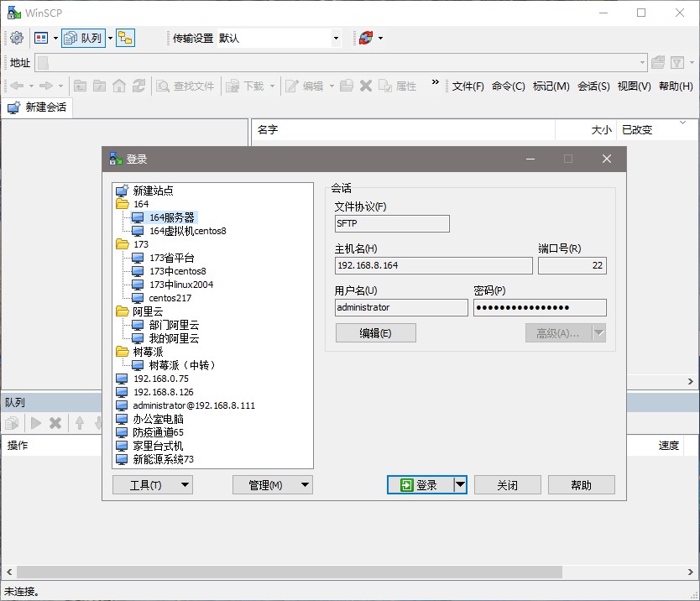Click the home directory icon
The width and height of the screenshot is (700, 601).
[x=119, y=86]
